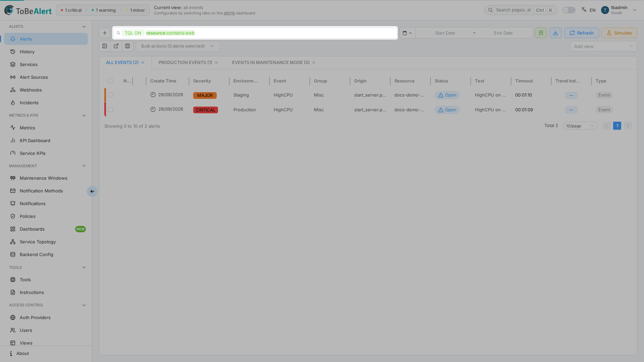Follow the alerts dashboard link

(x=229, y=13)
